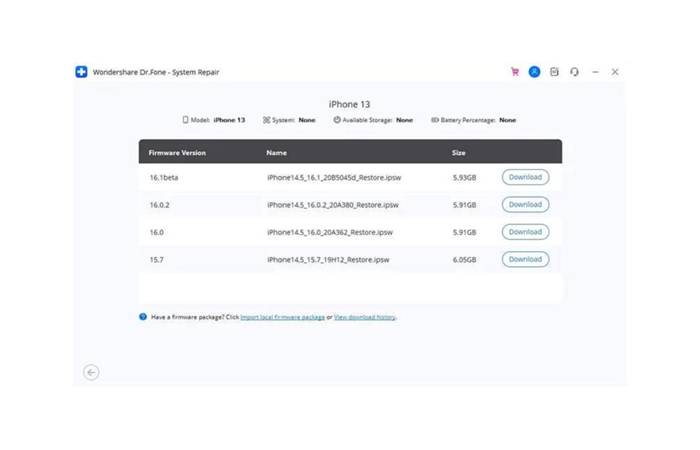Click the Dr.Fone blue logo icon
This screenshot has height=450, width=700.
click(81, 71)
